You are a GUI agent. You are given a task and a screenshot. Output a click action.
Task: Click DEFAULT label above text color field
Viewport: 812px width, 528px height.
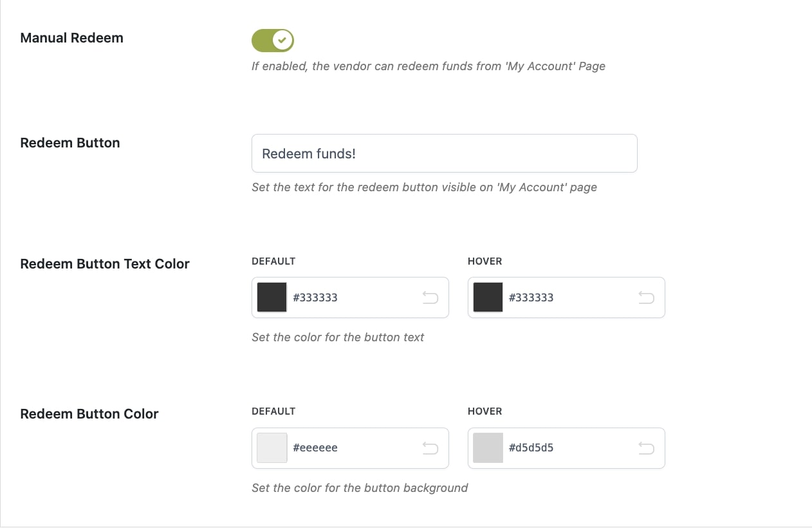[x=273, y=261]
